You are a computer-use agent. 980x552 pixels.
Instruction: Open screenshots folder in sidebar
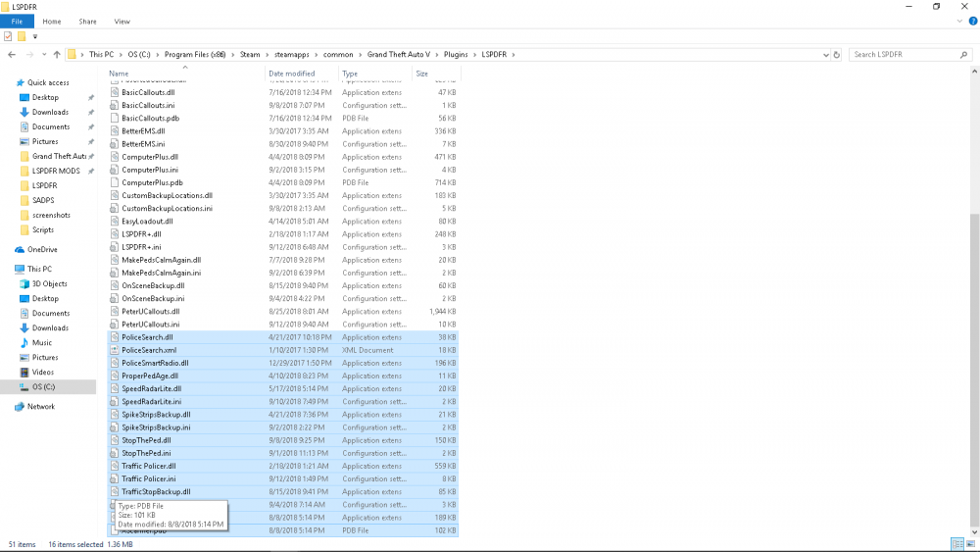[51, 215]
